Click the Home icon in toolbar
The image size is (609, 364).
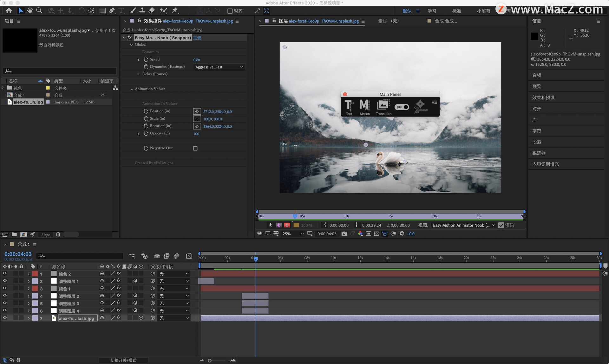(9, 10)
